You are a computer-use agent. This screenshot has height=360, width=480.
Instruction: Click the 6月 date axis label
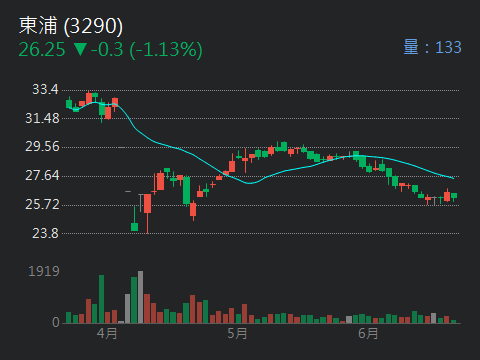coord(368,333)
